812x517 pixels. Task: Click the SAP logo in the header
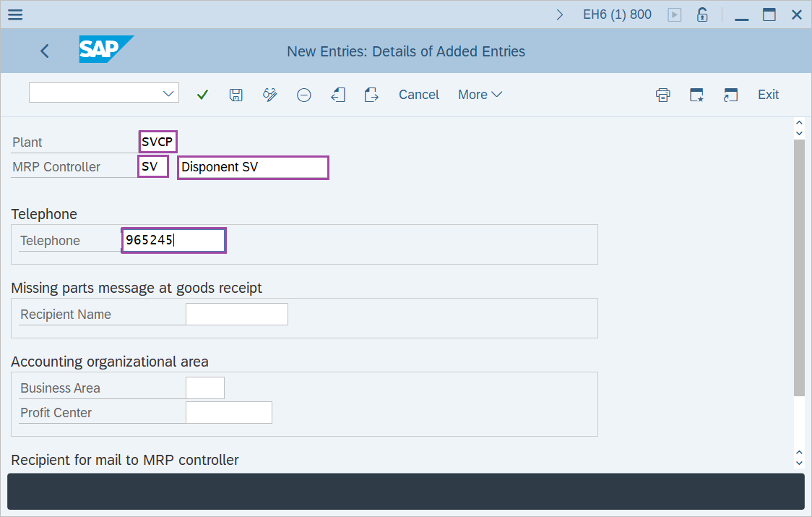(105, 50)
